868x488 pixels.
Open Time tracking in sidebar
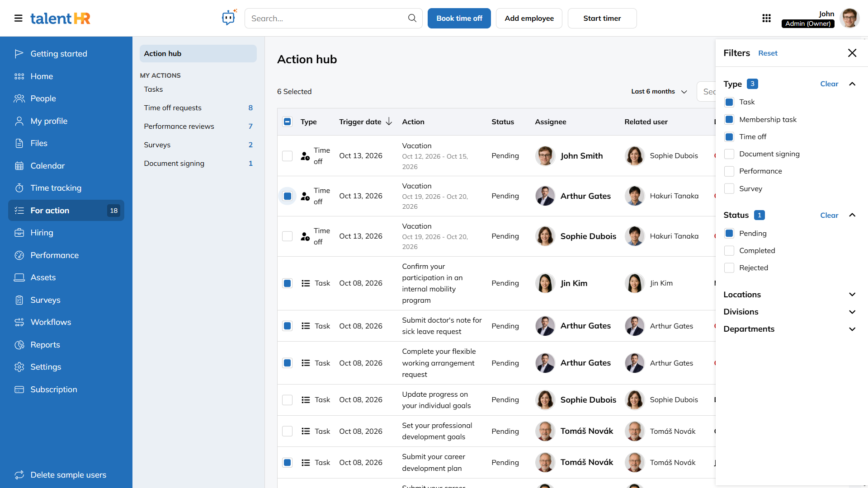point(66,188)
